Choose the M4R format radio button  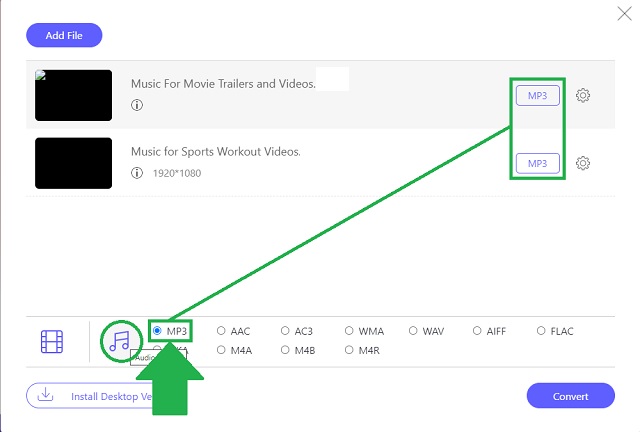[349, 350]
